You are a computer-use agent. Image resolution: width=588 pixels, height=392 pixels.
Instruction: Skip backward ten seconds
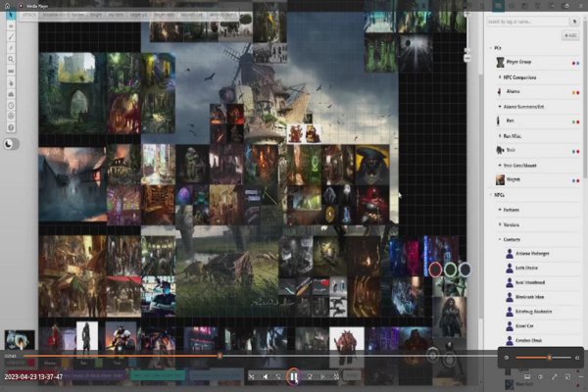tap(278, 376)
